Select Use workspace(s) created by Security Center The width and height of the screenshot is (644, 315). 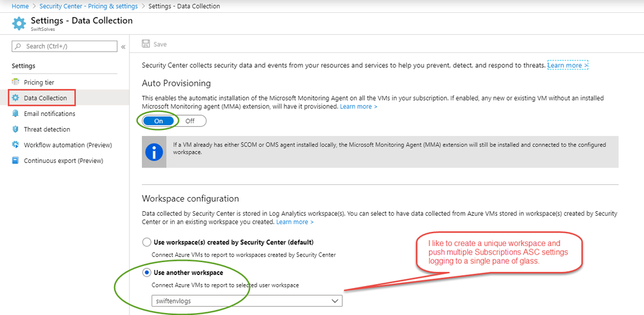146,242
